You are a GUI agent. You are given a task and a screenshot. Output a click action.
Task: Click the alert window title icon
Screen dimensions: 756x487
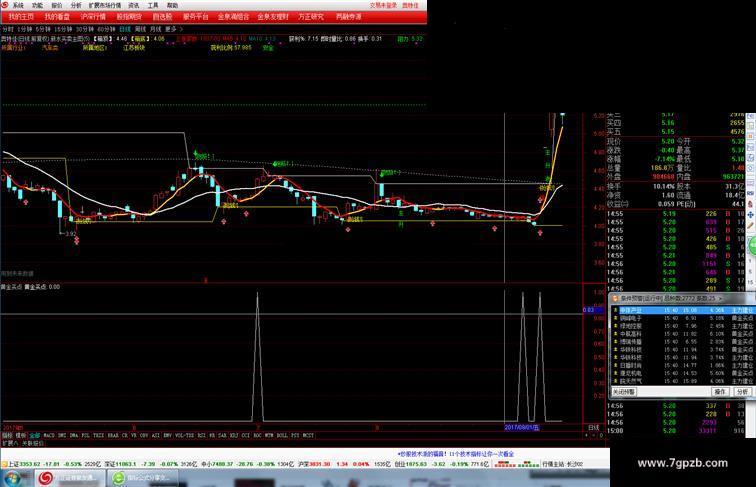pyautogui.click(x=615, y=298)
